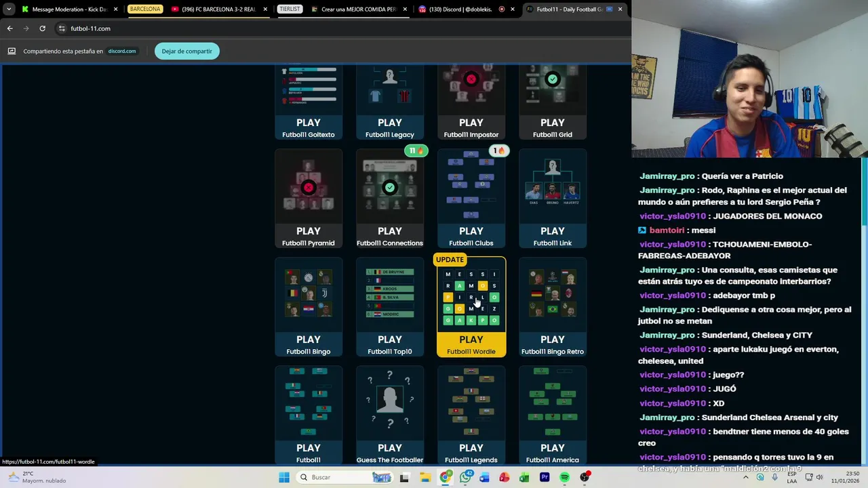Click 'JUGADORES DEL MONACO' chat message
The height and width of the screenshot is (488, 868).
click(767, 216)
